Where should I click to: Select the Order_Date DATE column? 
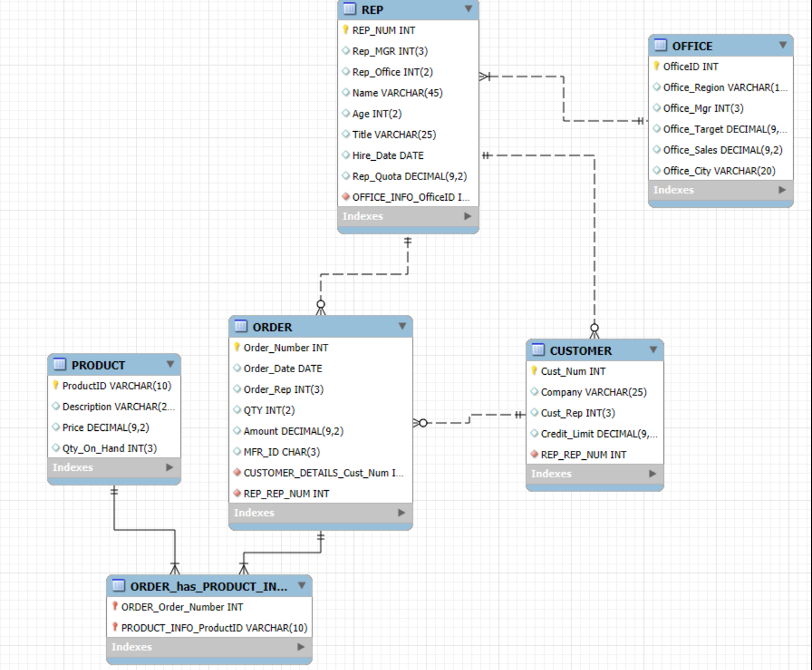282,368
